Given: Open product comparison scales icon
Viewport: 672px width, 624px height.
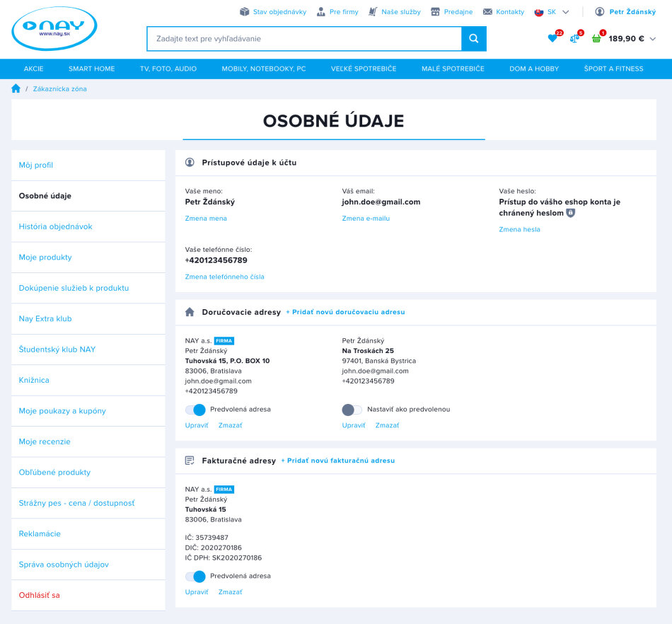Looking at the screenshot, I should point(574,39).
